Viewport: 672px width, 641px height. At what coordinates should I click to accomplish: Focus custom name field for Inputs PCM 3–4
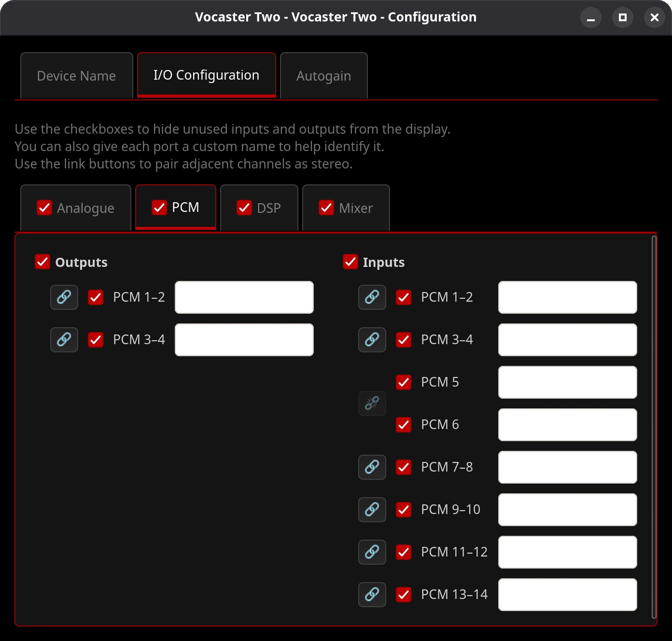568,340
